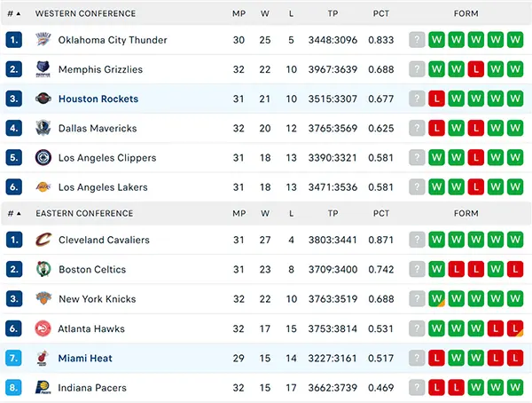This screenshot has height=403, width=532.
Task: Open Indiana Pacers upcoming match question mark
Action: click(417, 387)
